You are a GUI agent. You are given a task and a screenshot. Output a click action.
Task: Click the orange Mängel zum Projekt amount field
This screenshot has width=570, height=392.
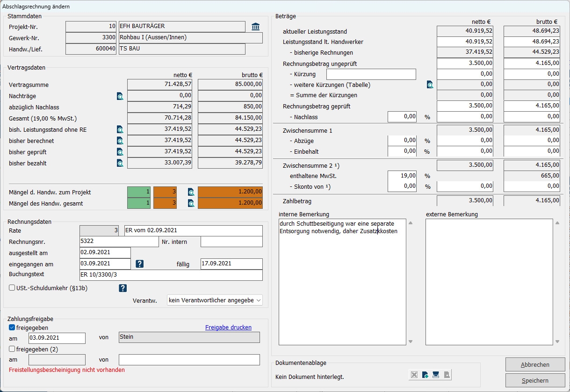tap(230, 192)
